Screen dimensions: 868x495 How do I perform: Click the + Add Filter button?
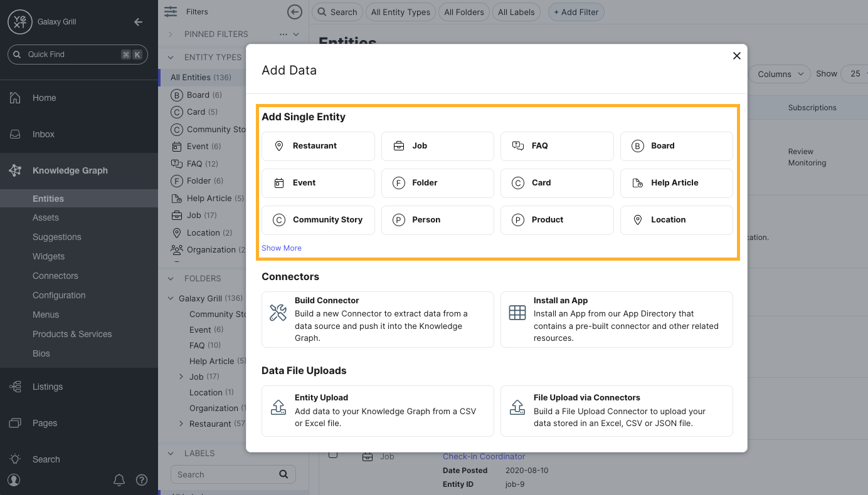pos(576,12)
